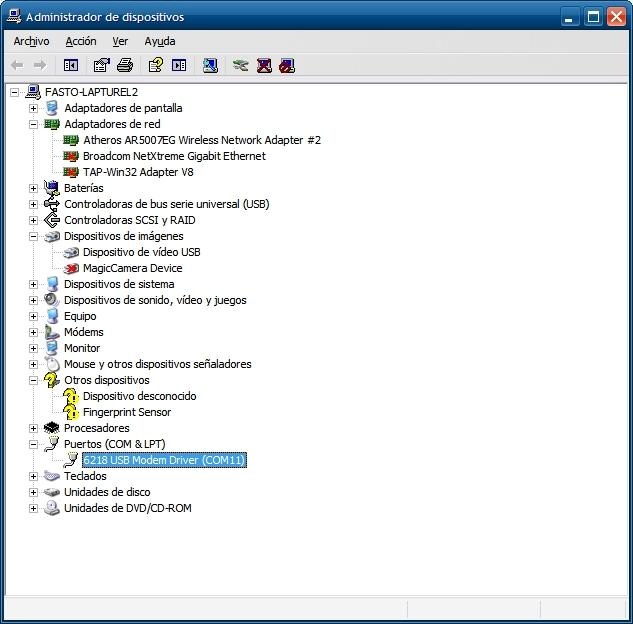Expand the Monitor category

[33, 348]
